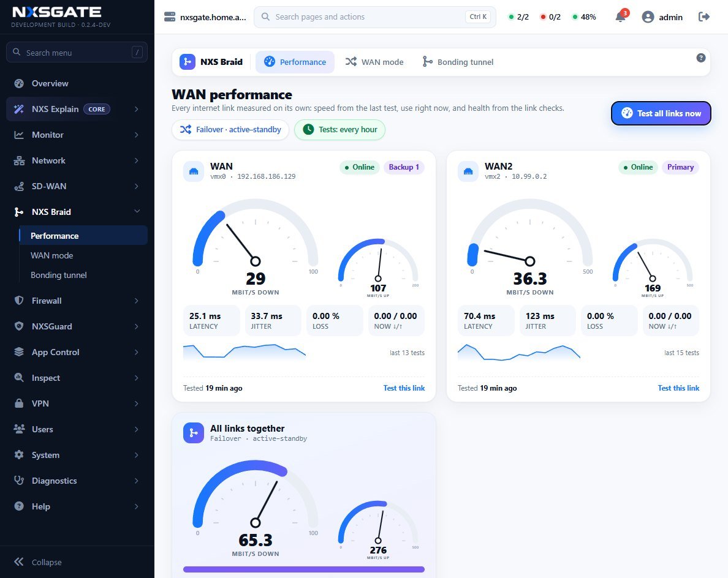Open Performance in the sidebar submenu
The image size is (728, 578).
[x=83, y=236]
